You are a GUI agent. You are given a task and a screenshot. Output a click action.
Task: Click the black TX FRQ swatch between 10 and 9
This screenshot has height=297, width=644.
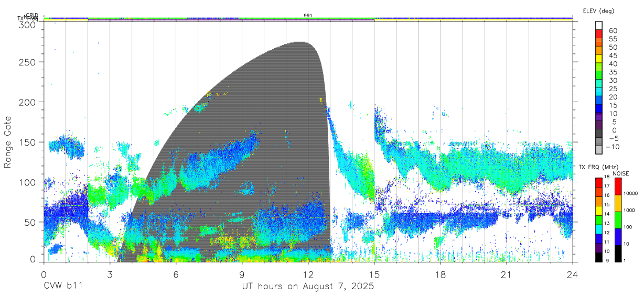click(599, 257)
